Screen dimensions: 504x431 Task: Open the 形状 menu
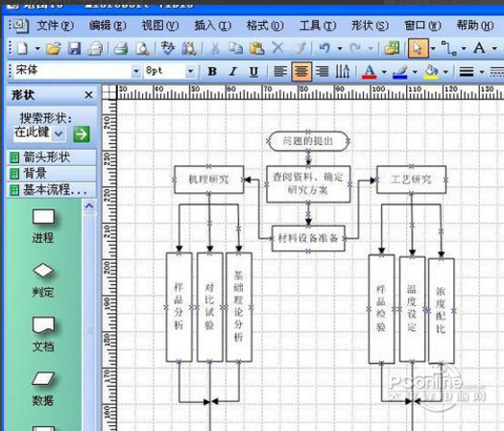(370, 25)
